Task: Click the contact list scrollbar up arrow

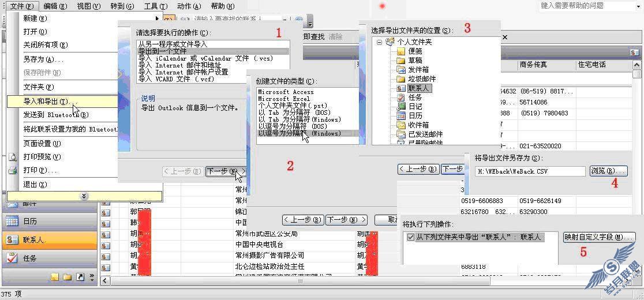Action: point(636,65)
